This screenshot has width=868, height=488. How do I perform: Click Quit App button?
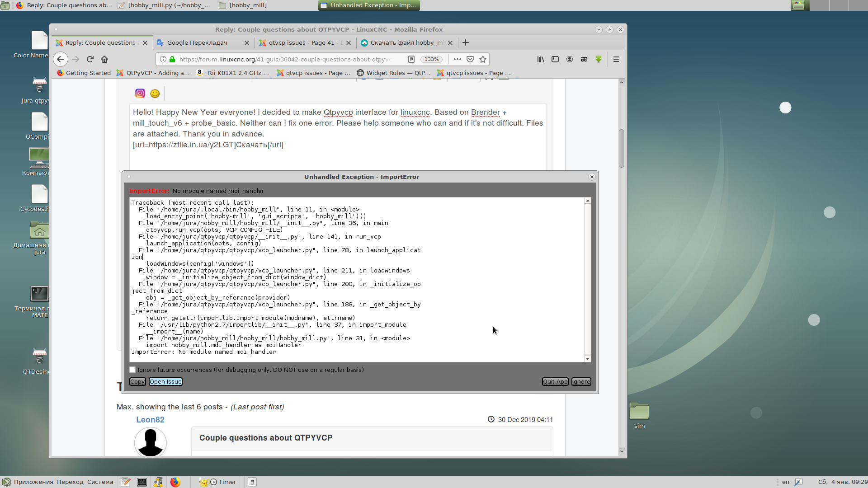pyautogui.click(x=555, y=382)
